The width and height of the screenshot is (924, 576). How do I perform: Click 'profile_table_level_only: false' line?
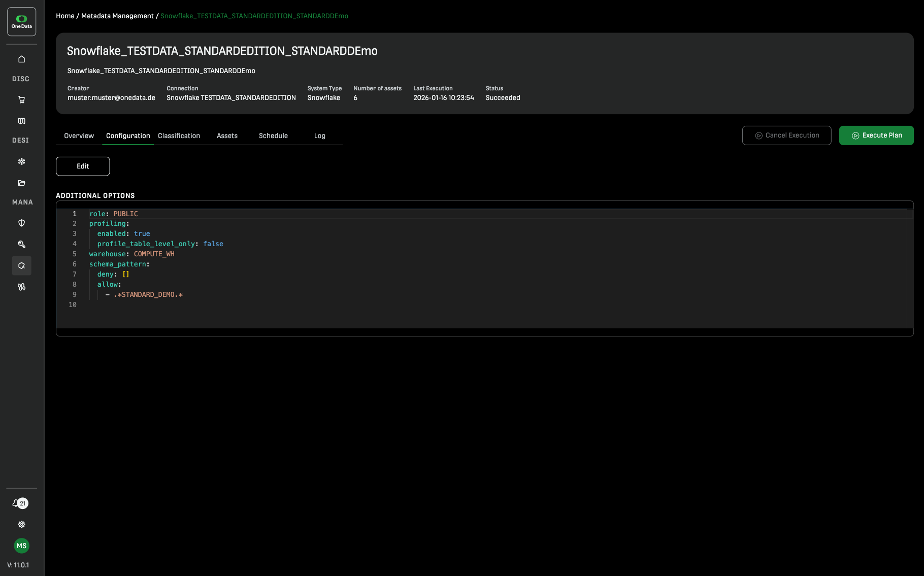[160, 244]
